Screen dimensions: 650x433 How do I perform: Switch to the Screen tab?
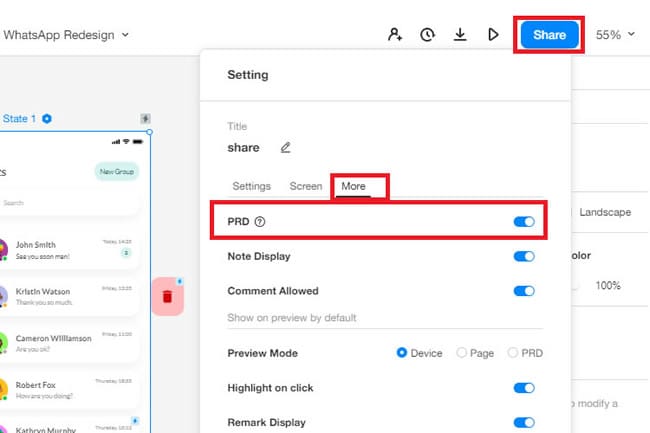(306, 186)
